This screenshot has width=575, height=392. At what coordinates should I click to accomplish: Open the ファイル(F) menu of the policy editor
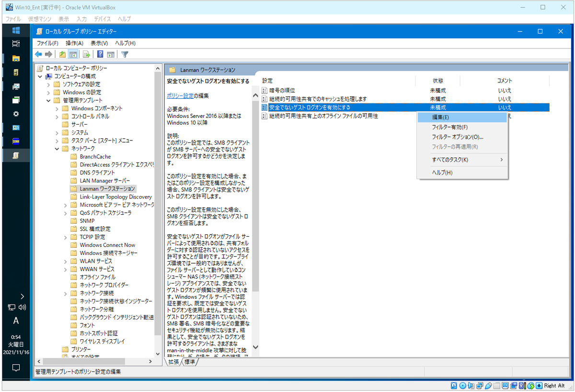(47, 43)
